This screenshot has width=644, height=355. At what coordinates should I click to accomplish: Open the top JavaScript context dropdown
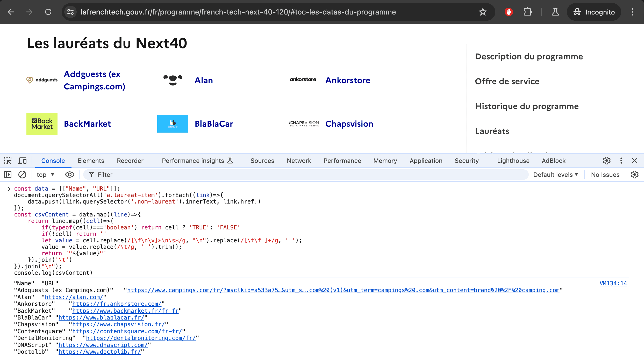(x=46, y=175)
